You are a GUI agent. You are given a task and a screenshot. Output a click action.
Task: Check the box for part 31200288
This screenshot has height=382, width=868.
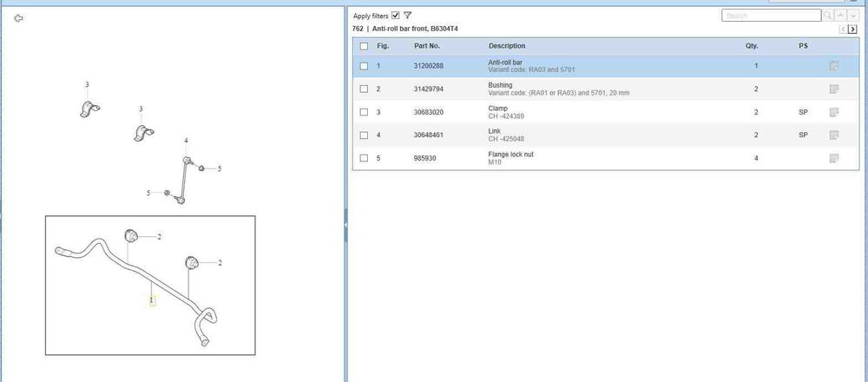pyautogui.click(x=364, y=66)
